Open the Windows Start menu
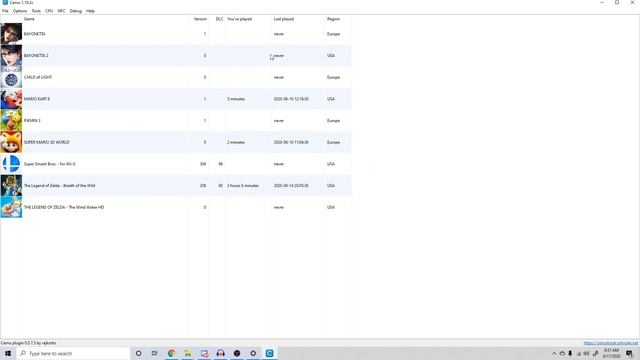This screenshot has height=360, width=640. [8, 353]
